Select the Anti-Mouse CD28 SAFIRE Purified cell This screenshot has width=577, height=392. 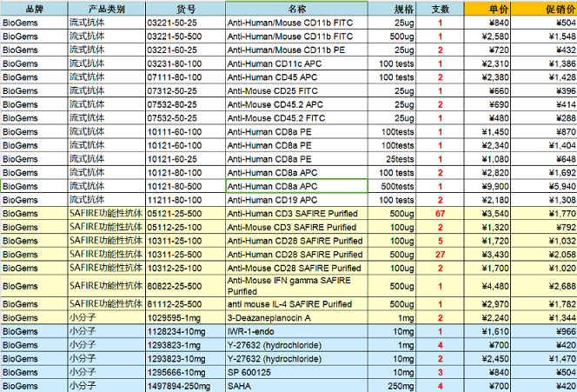pos(296,268)
